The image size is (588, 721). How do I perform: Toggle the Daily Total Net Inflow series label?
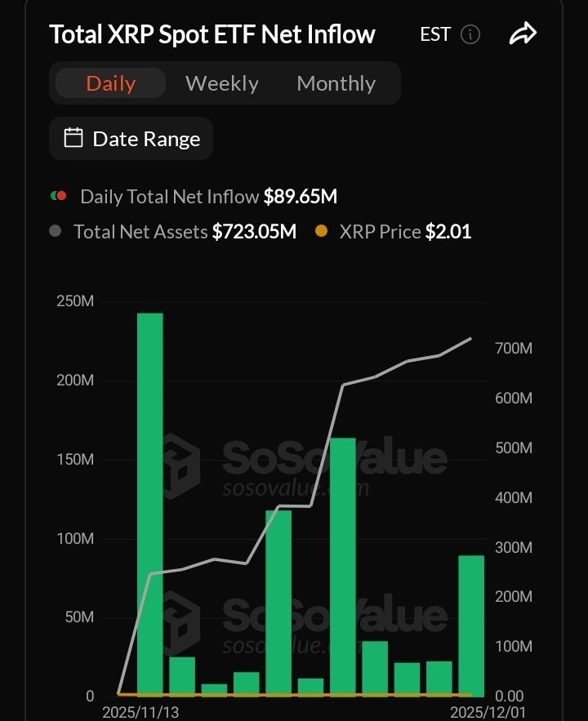170,196
